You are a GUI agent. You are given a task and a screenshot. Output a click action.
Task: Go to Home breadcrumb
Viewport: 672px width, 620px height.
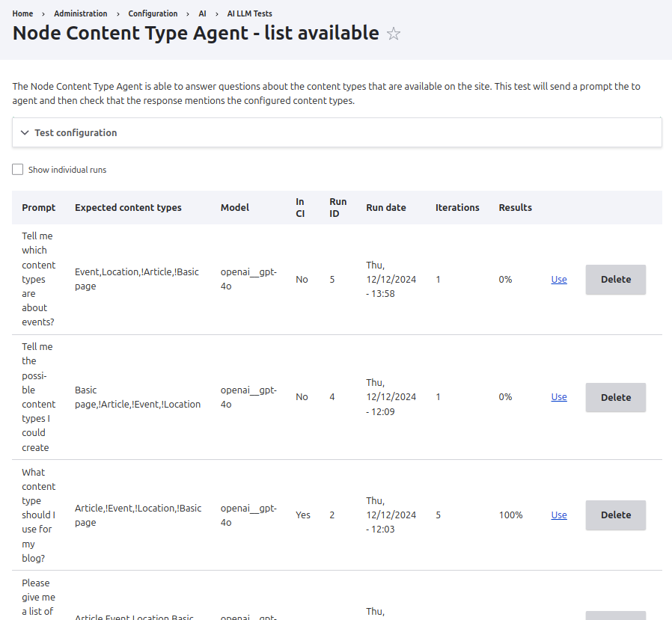tap(22, 13)
